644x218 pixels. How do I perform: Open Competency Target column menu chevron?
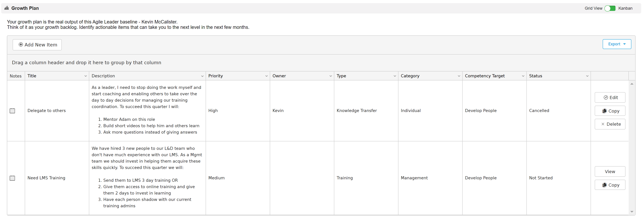tap(523, 76)
